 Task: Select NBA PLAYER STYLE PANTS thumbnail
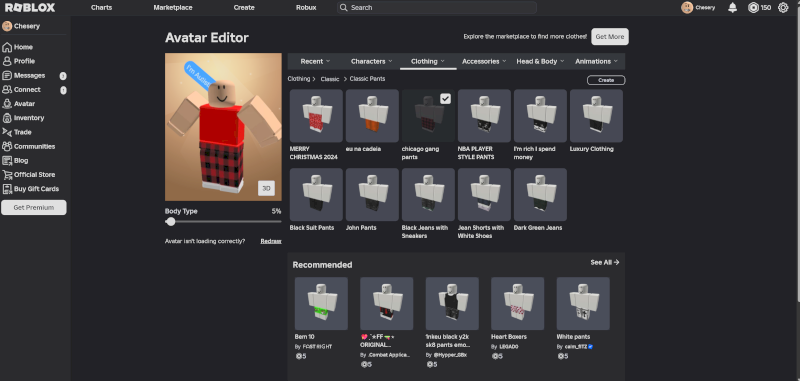coord(484,116)
